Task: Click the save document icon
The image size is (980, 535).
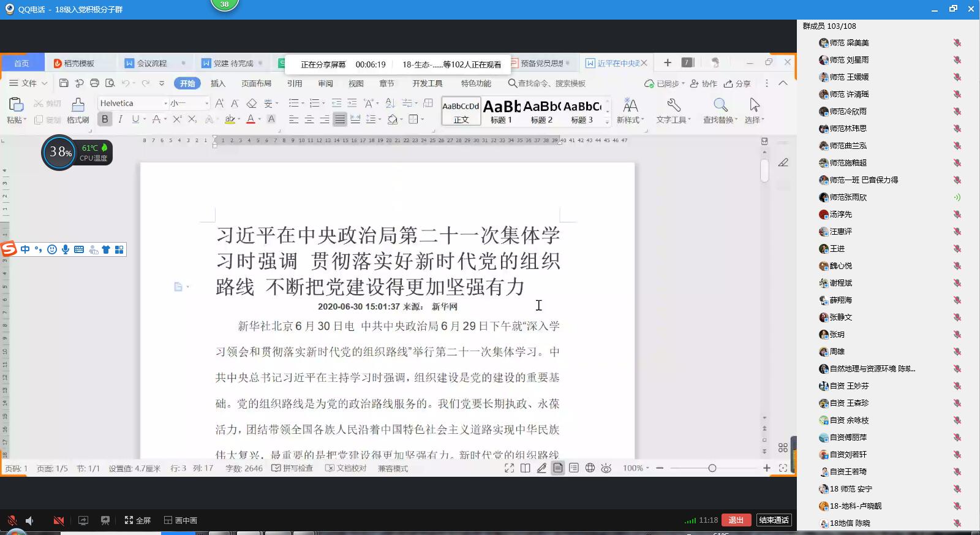Action: pyautogui.click(x=64, y=83)
